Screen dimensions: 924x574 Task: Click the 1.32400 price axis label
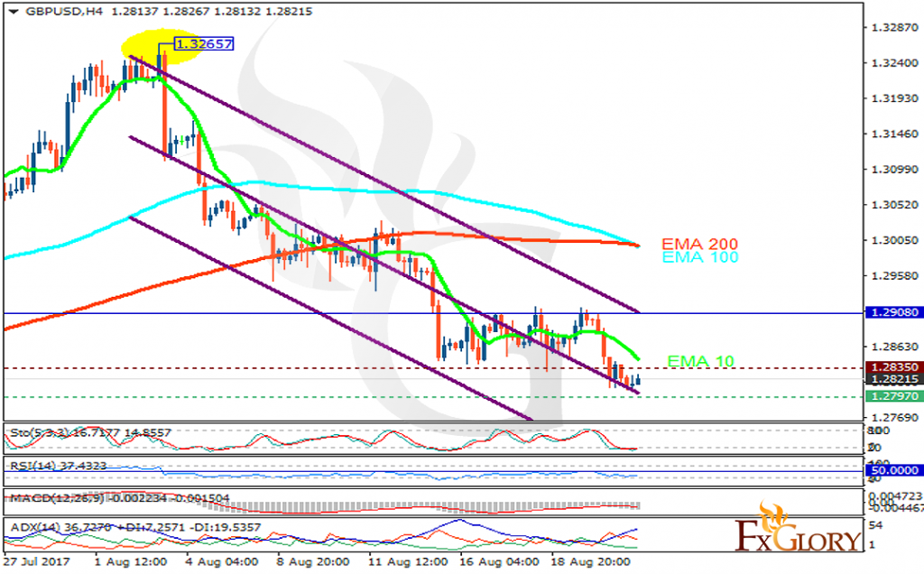894,62
